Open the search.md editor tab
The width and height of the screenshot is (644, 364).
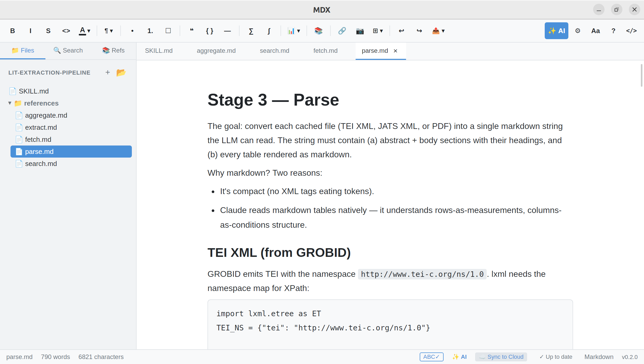[274, 51]
